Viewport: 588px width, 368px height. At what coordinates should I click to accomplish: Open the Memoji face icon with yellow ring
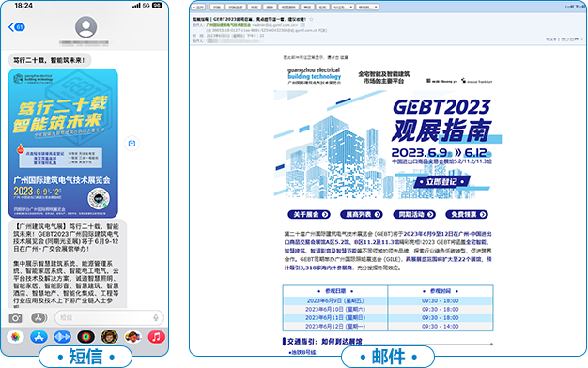(109, 337)
